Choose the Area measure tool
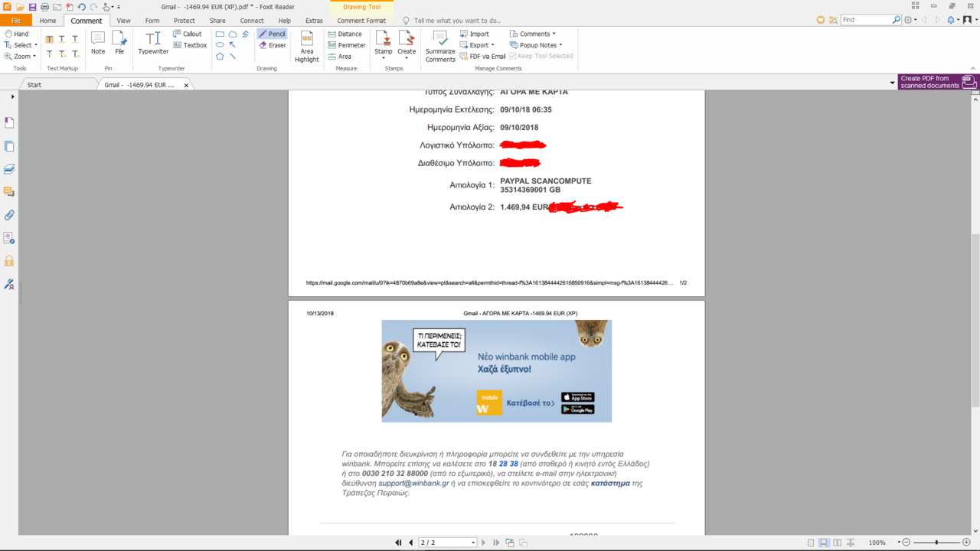The width and height of the screenshot is (980, 551). pos(339,57)
